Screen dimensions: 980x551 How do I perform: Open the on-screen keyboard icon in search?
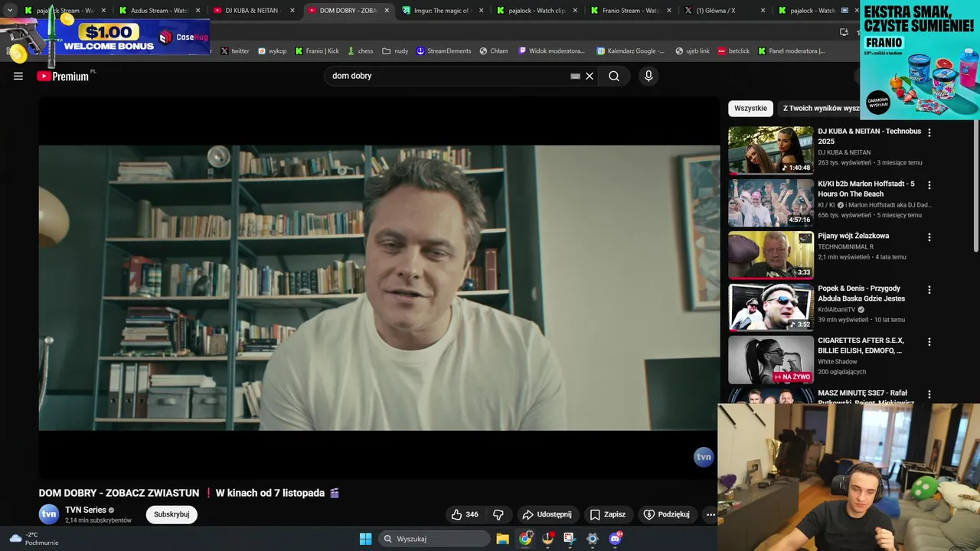(x=575, y=76)
